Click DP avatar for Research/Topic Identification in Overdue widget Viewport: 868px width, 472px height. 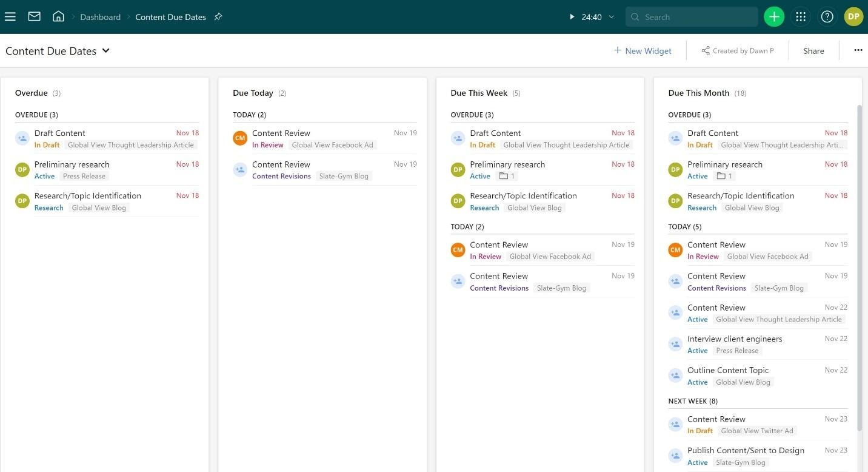click(22, 201)
